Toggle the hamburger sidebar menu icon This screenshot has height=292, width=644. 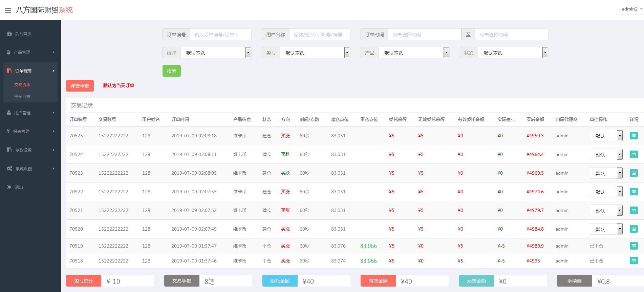pyautogui.click(x=8, y=11)
